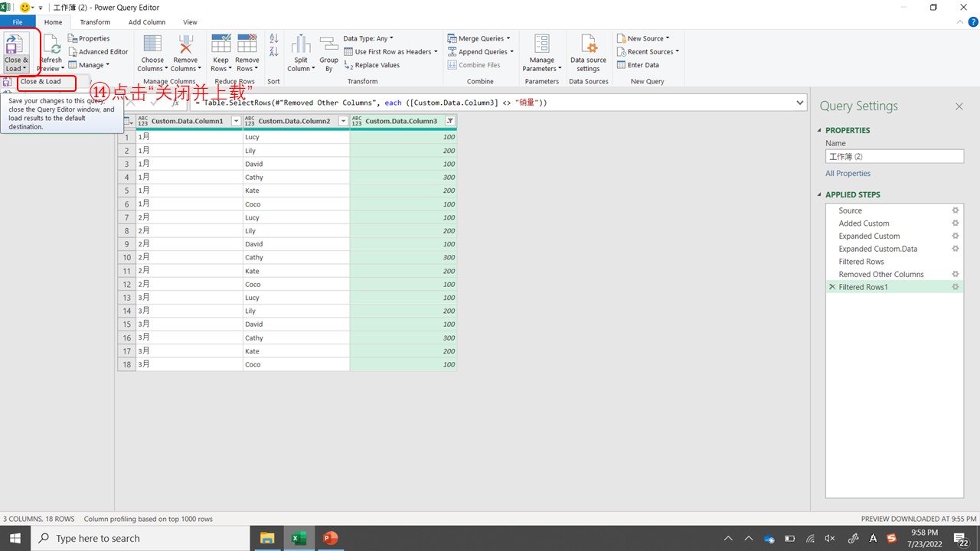Viewport: 980px width, 551px height.
Task: Click the query Name input field
Action: (894, 156)
